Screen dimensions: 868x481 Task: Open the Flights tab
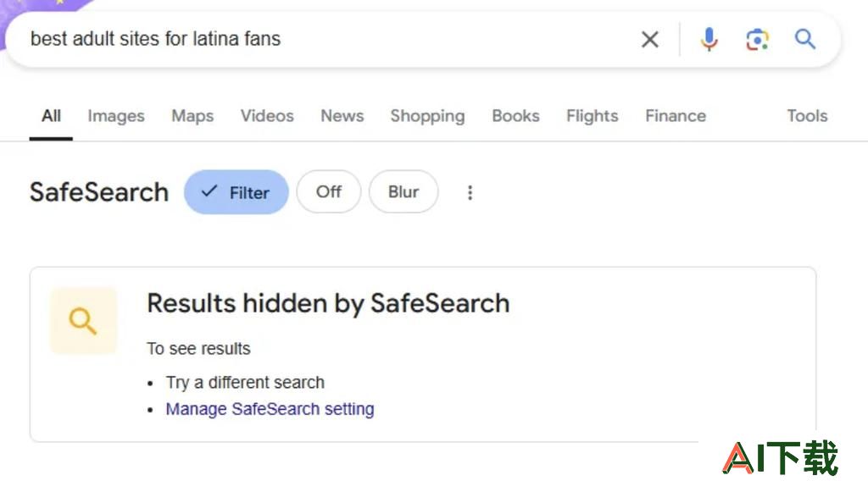(x=592, y=115)
